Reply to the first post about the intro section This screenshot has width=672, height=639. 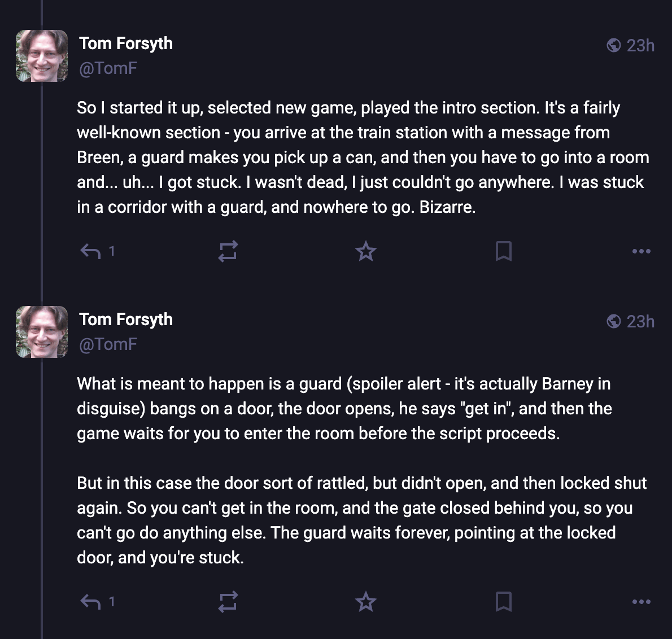[x=90, y=251]
